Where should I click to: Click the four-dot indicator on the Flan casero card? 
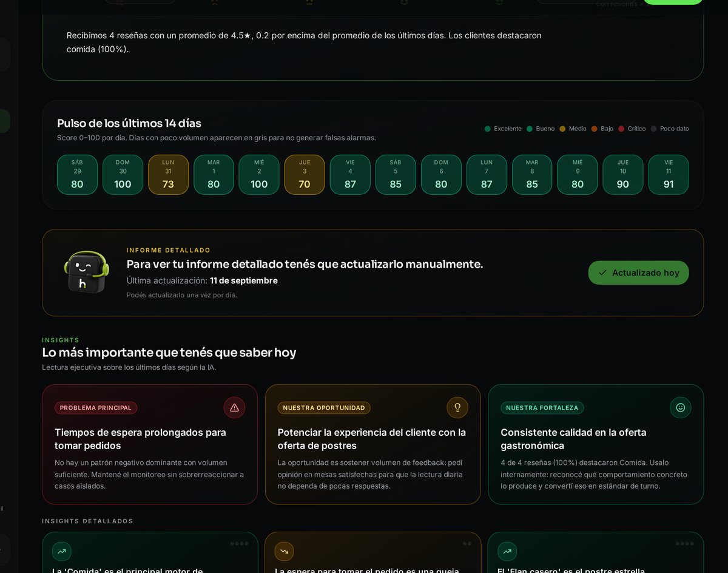pos(685,543)
